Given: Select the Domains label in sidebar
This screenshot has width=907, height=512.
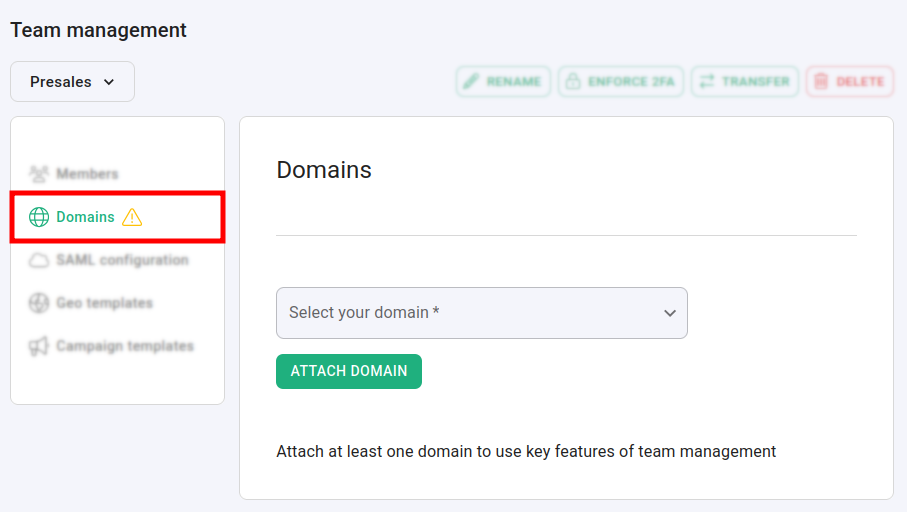Looking at the screenshot, I should pyautogui.click(x=85, y=217).
